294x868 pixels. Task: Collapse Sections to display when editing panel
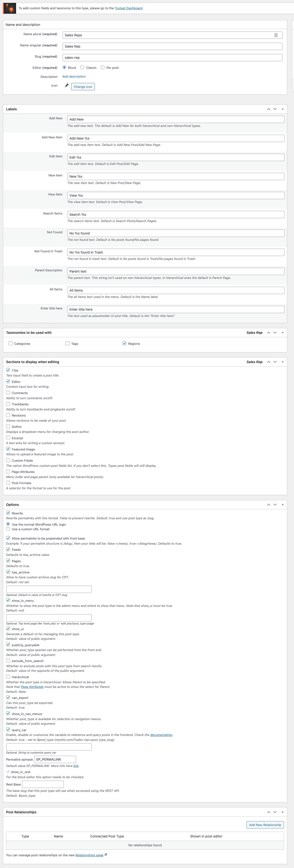pos(282,362)
